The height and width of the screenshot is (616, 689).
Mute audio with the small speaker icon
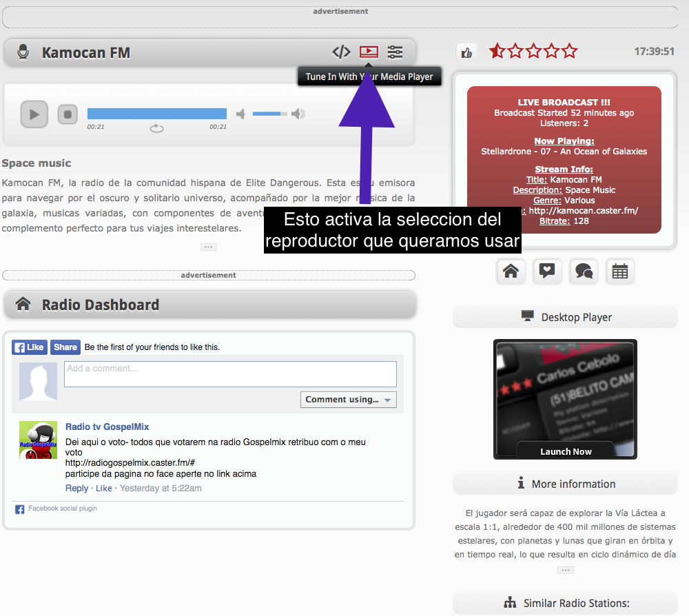(240, 114)
